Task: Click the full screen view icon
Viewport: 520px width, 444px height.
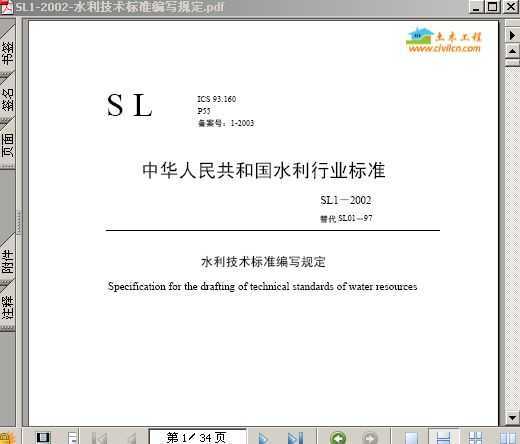Action: [x=43, y=437]
